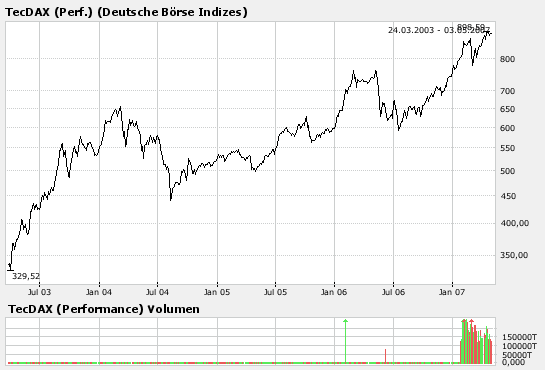Click the 'Jan 05' x-axis label
The height and width of the screenshot is (370, 545).
pos(217,292)
